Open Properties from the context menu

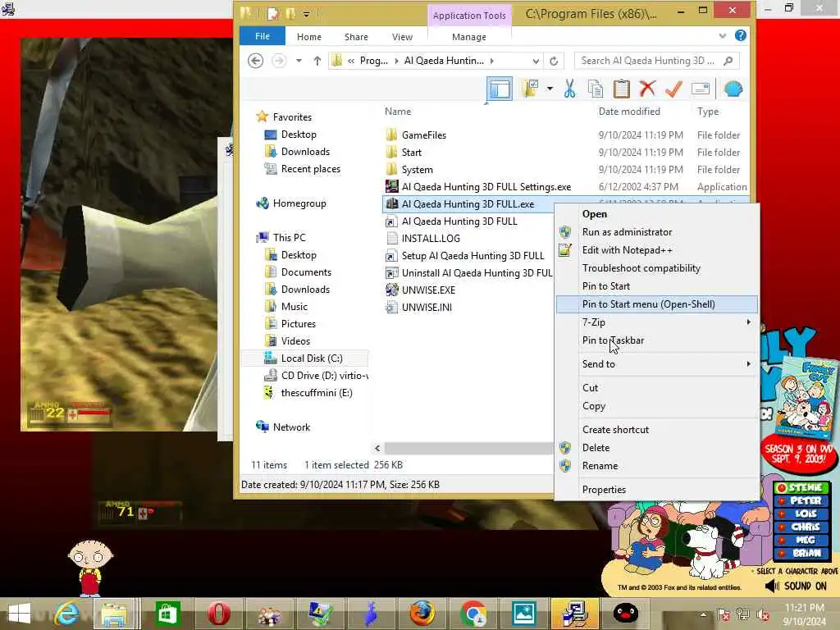pos(657,490)
